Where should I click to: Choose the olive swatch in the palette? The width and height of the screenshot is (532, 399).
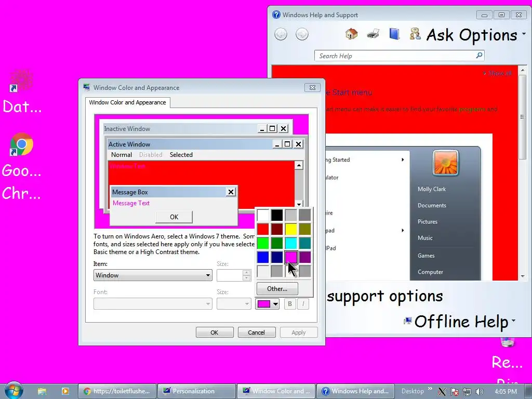tap(305, 229)
